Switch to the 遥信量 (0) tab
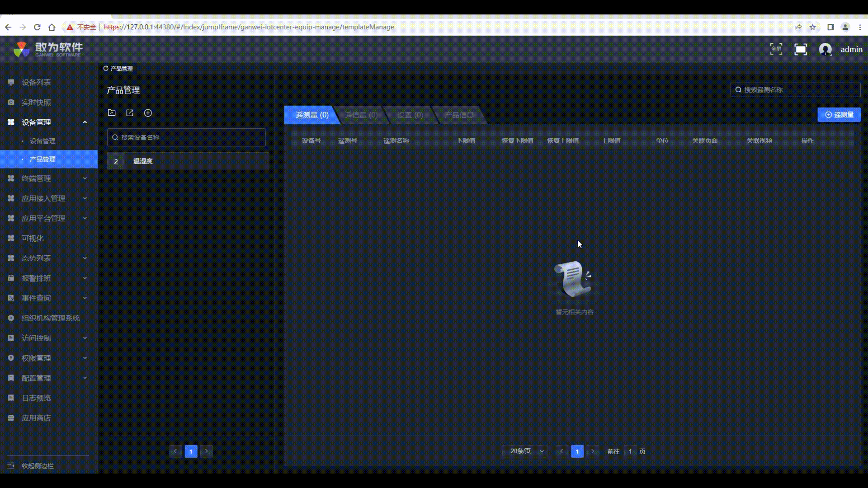 [x=361, y=115]
